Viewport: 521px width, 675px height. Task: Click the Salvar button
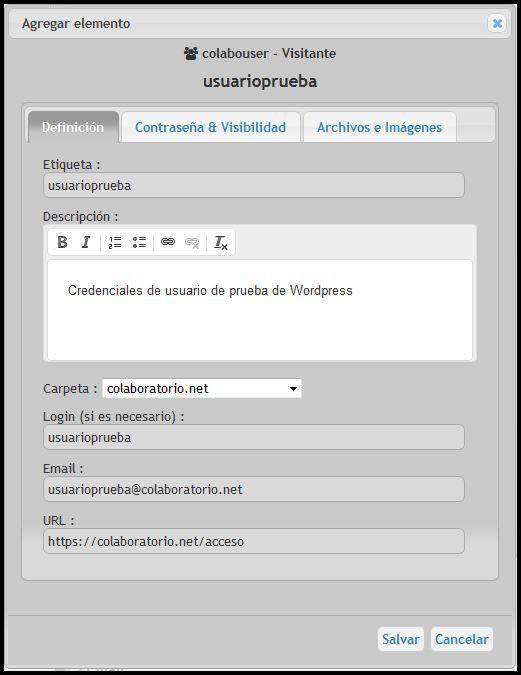400,639
